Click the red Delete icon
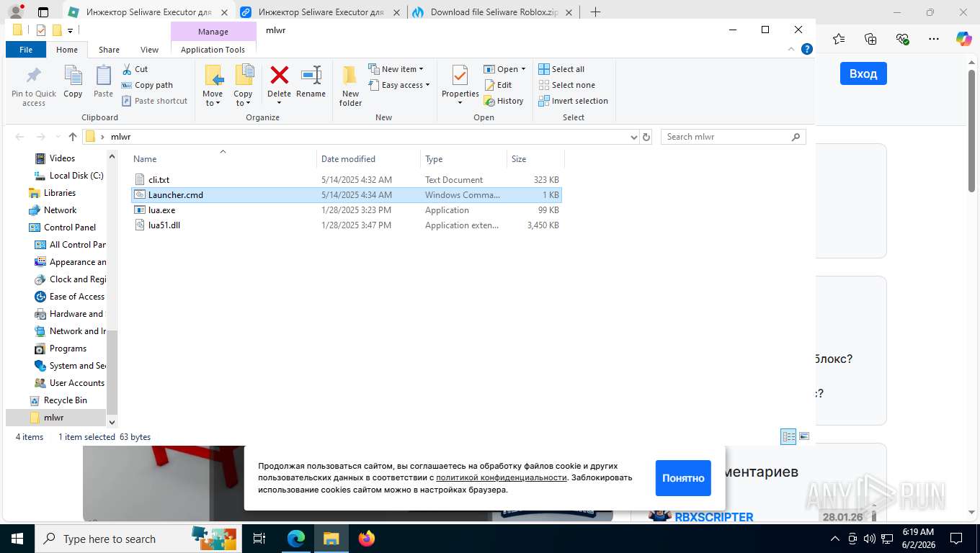The height and width of the screenshot is (553, 980). 279,75
